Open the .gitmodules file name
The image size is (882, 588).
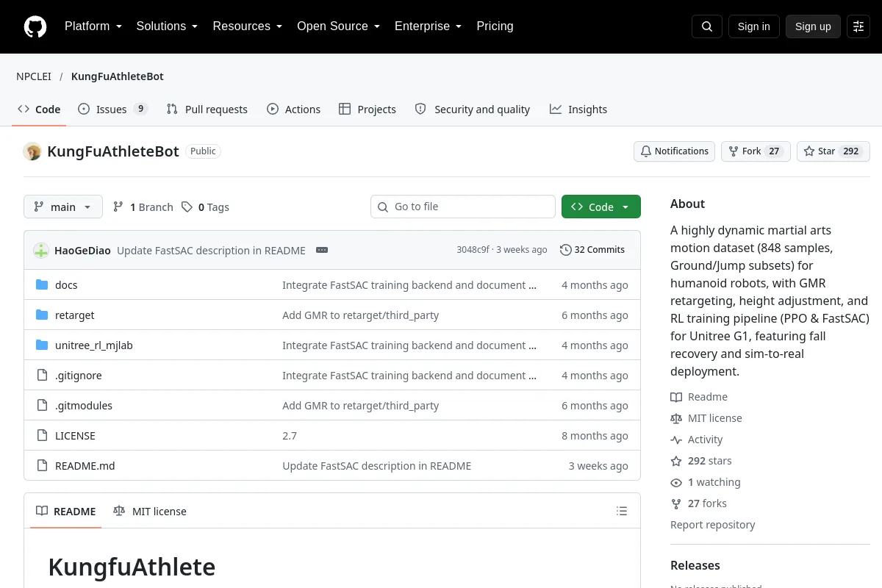coord(84,406)
